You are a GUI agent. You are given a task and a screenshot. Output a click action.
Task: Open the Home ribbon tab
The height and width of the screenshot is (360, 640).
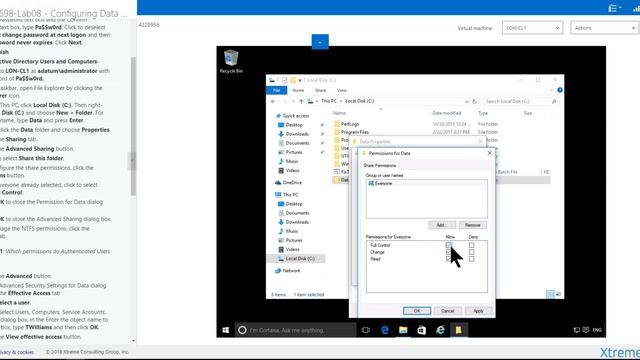[x=298, y=90]
